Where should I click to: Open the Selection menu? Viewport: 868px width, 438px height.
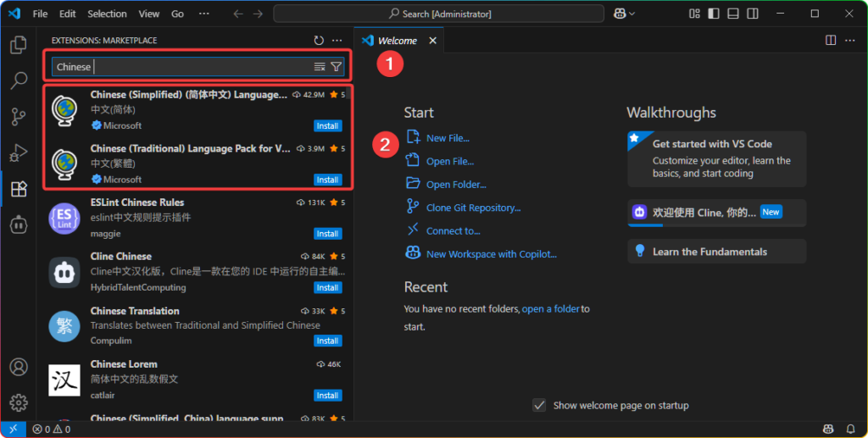107,14
